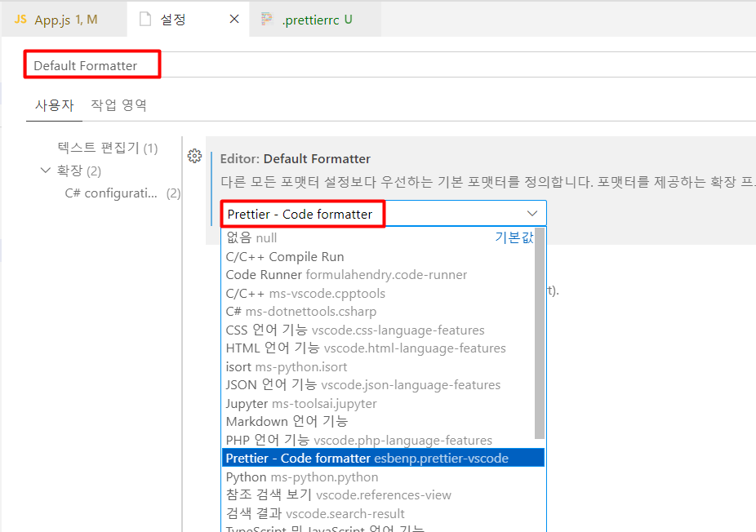This screenshot has width=756, height=532.
Task: Open the App.js editor tab
Action: (64, 20)
